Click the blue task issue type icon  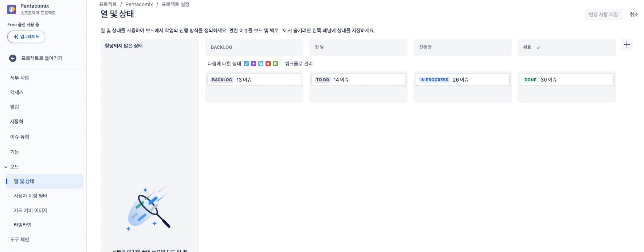point(246,64)
